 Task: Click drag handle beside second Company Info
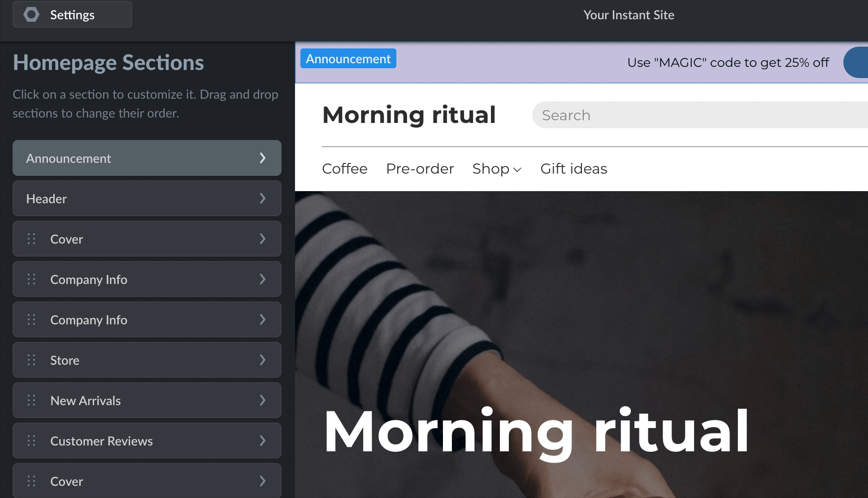[31, 319]
